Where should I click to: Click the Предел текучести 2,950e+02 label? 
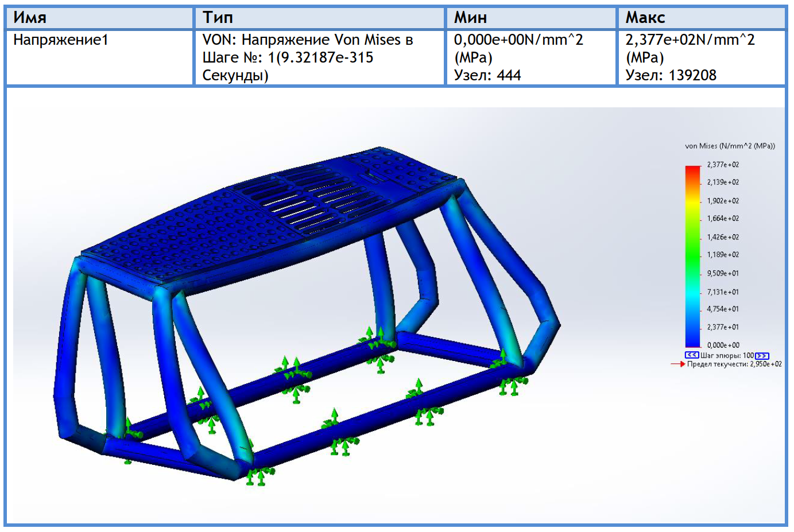point(734,364)
